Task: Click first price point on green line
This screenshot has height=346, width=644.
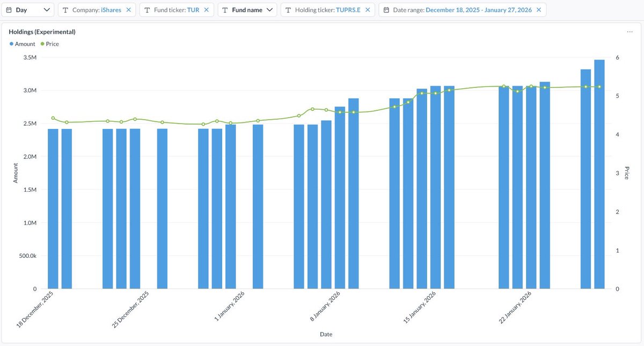Action: 53,118
